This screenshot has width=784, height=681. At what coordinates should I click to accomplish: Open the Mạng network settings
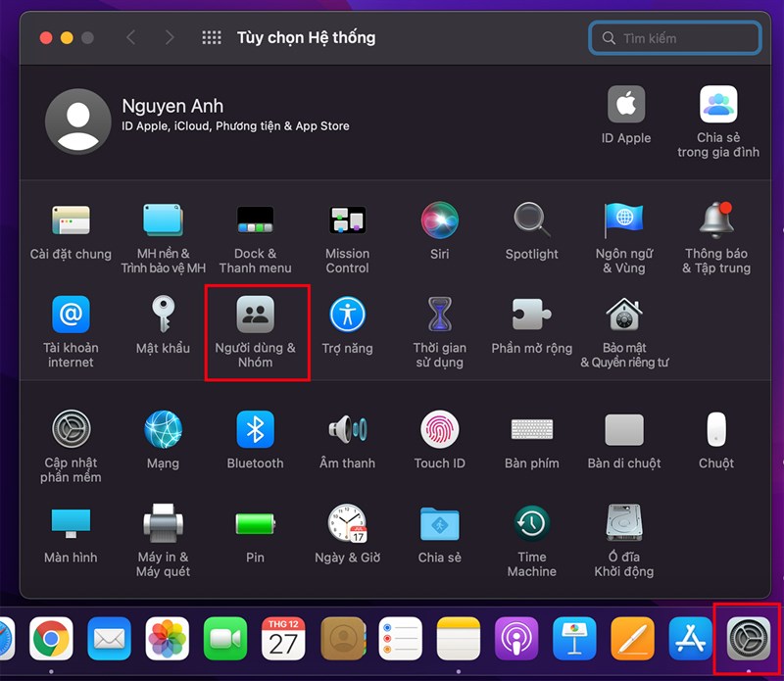(x=163, y=430)
